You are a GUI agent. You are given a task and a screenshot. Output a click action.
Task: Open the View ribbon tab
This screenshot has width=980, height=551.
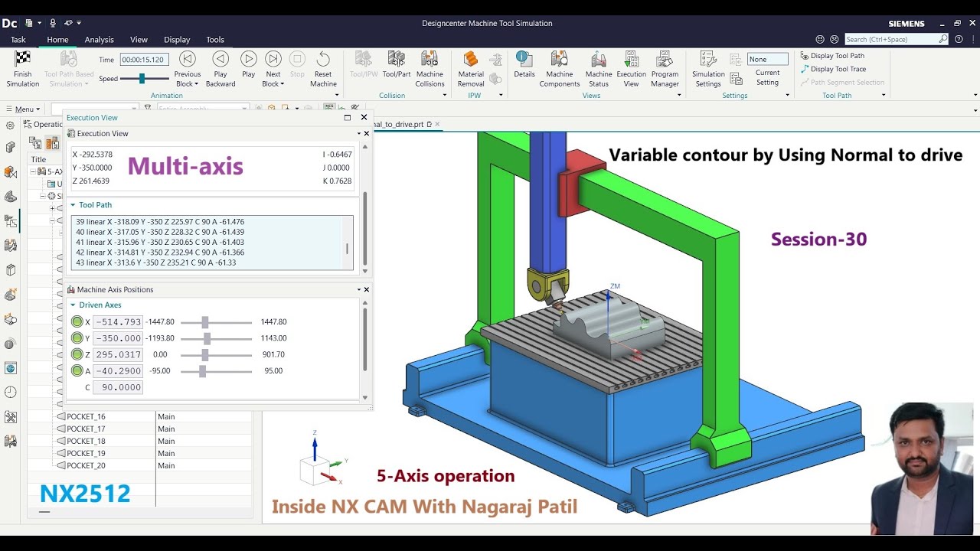coord(139,40)
